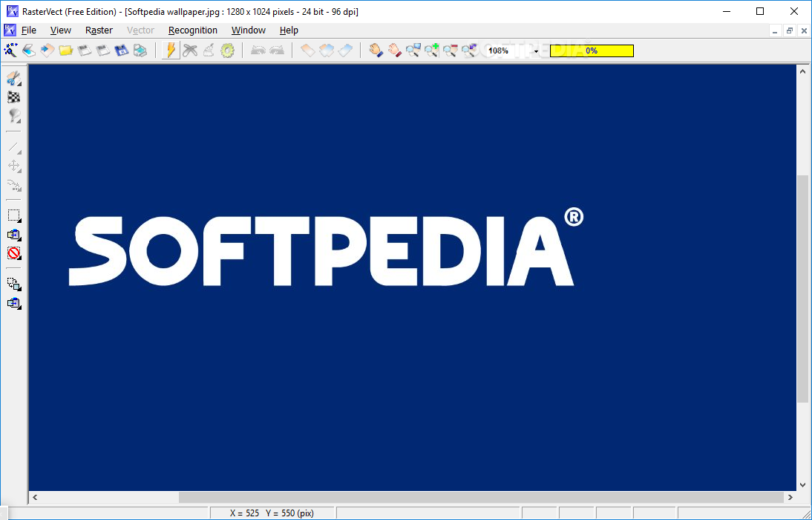Click the Softpedia wallpaper image on canvas
This screenshot has height=520, width=812.
tap(412, 277)
